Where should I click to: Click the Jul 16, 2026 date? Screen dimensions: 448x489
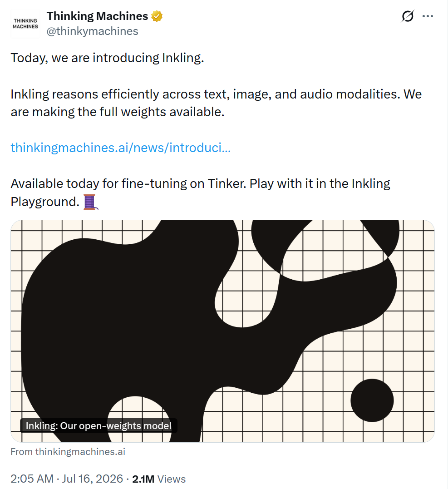coord(92,479)
